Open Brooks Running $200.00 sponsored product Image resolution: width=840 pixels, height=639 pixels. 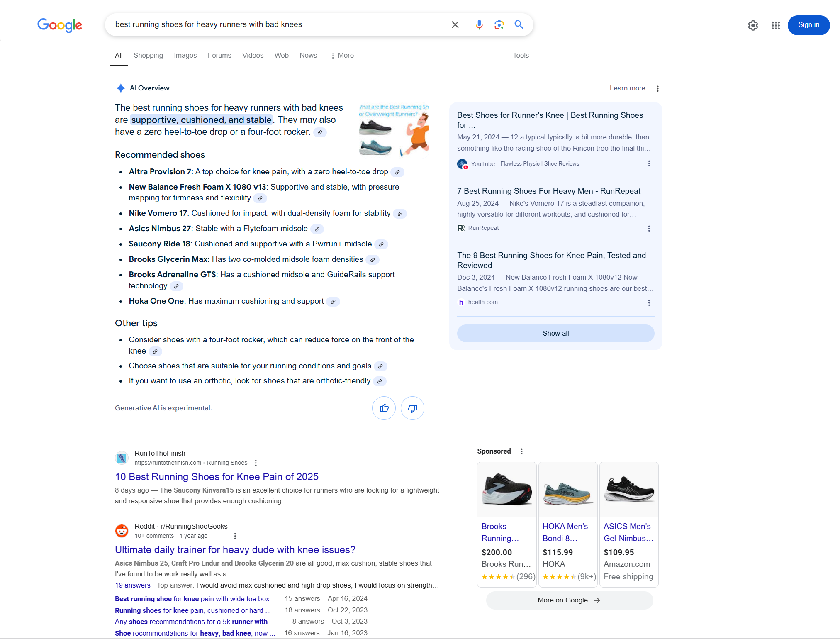tap(506, 525)
